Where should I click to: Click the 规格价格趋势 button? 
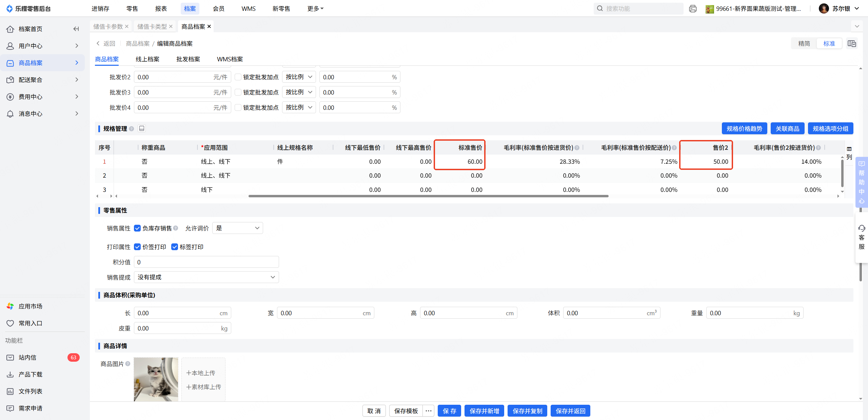pyautogui.click(x=744, y=128)
